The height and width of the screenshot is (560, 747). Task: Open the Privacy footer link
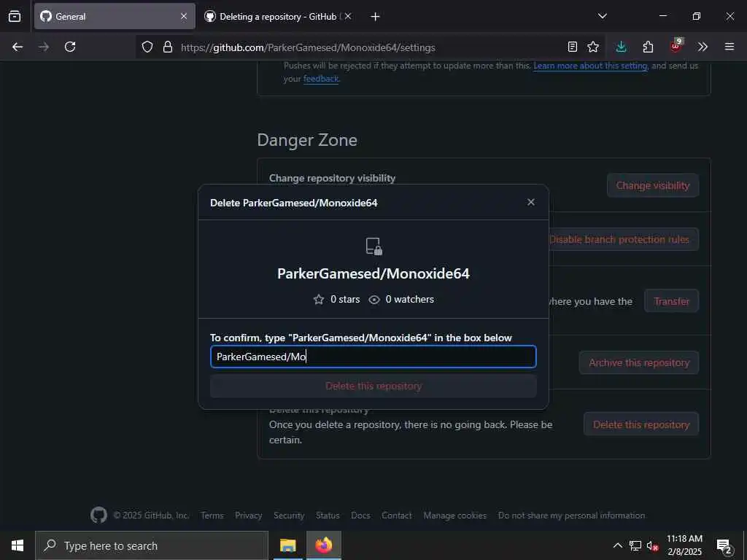pos(248,516)
